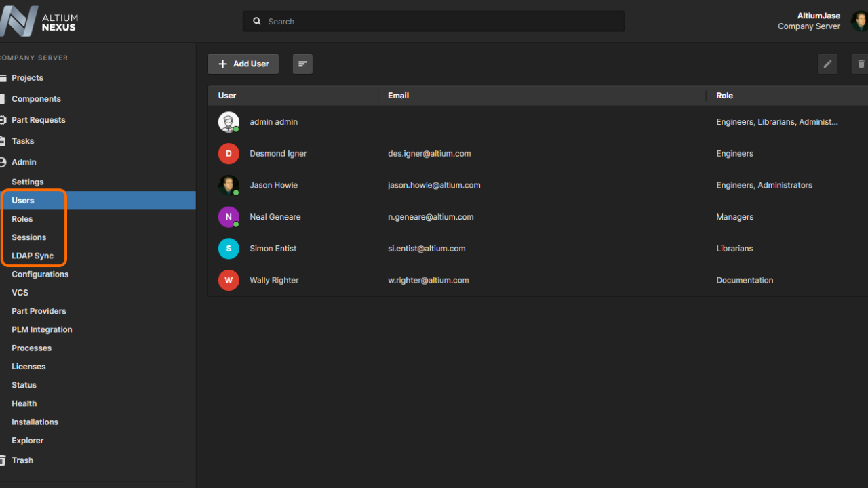Collapse the Admin section

click(x=24, y=162)
